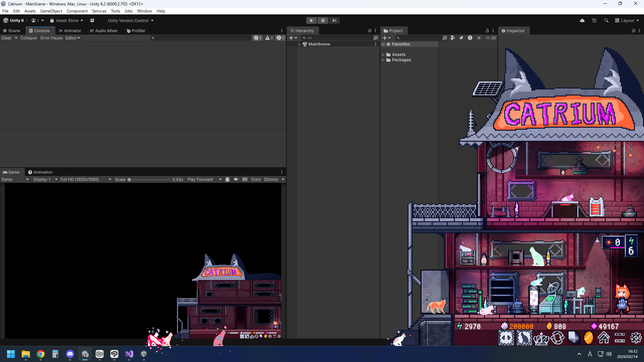Screen dimensions: 644x362
Task: Open the Display 1 dropdown
Action: click(x=45, y=179)
